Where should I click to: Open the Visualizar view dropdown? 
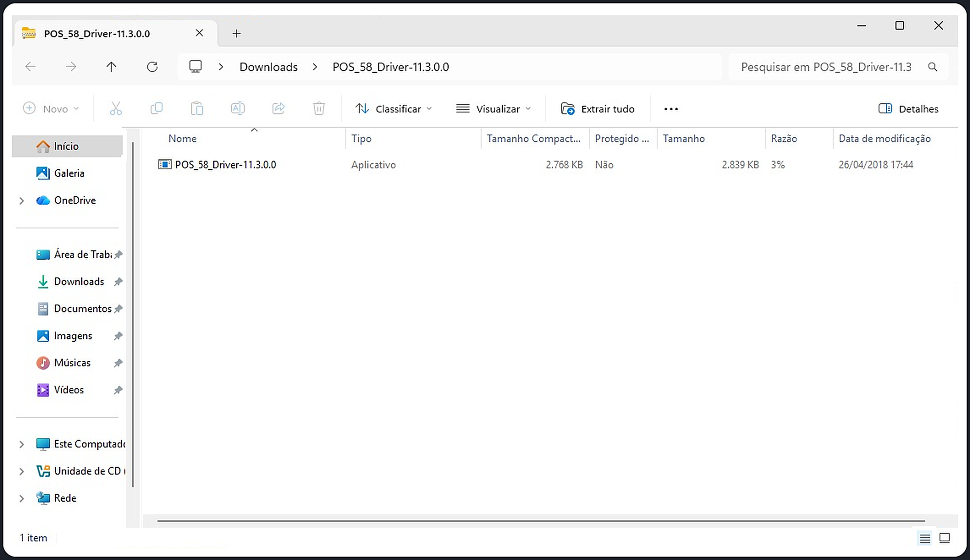coord(493,109)
